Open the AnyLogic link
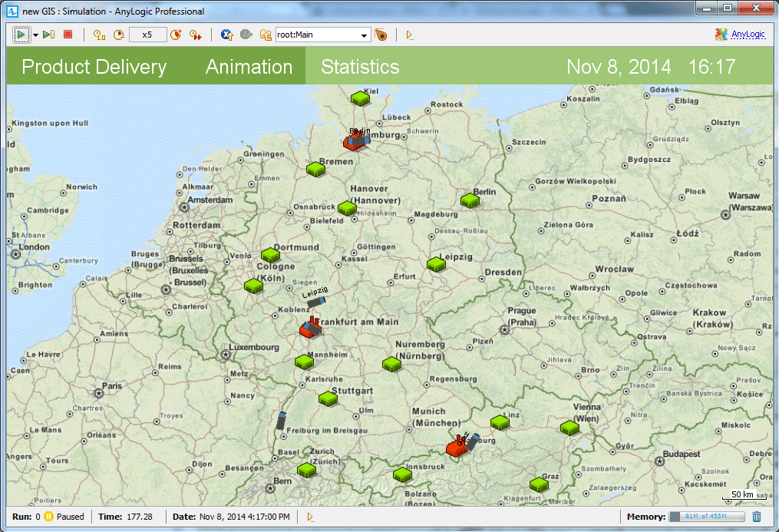The image size is (779, 532). tap(748, 34)
